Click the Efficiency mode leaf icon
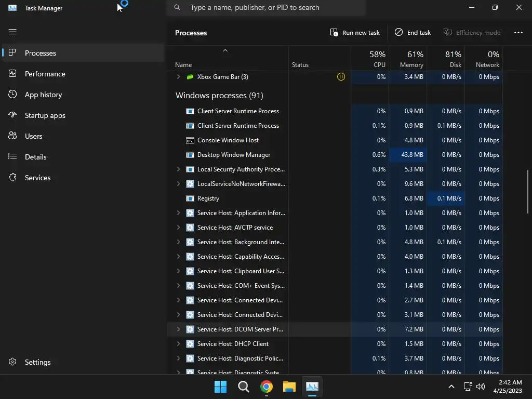Screen dimensions: 532x399 pos(447,32)
